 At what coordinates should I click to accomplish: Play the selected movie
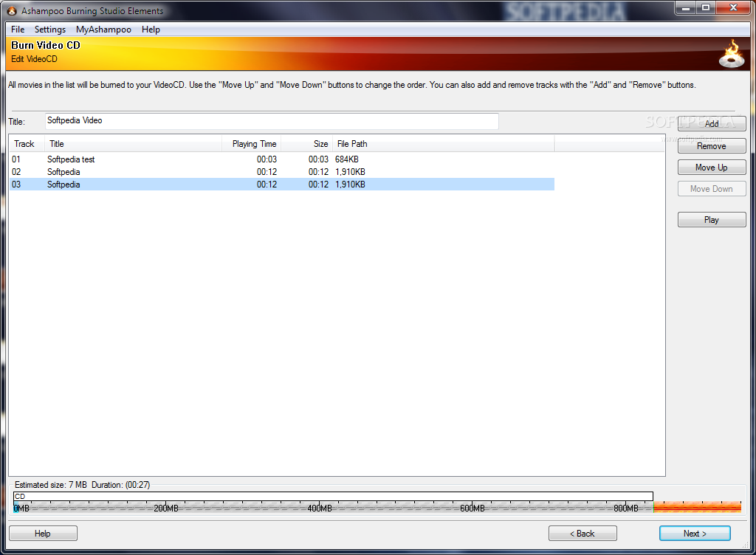(712, 220)
